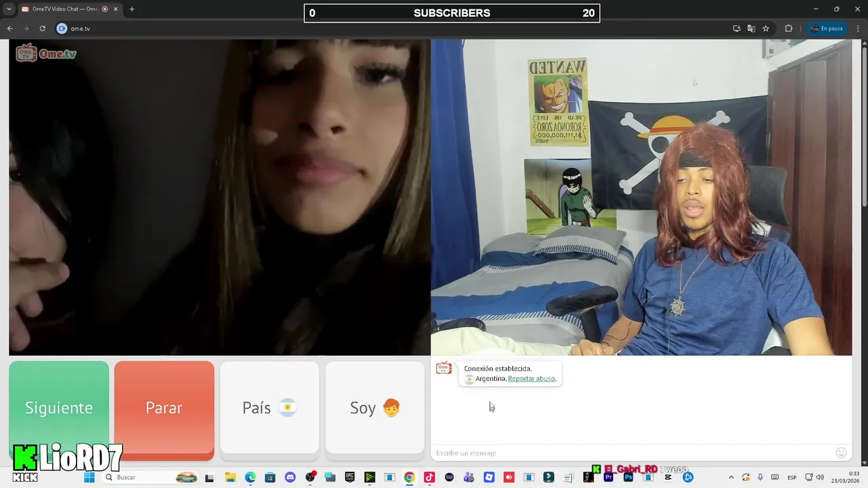Click the stranger's video feed
Screen dimensions: 868x488
point(219,197)
